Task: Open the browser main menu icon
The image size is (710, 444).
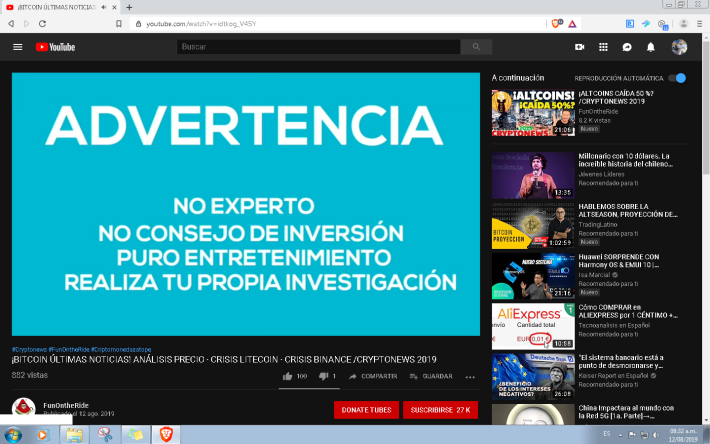Action: [x=700, y=24]
